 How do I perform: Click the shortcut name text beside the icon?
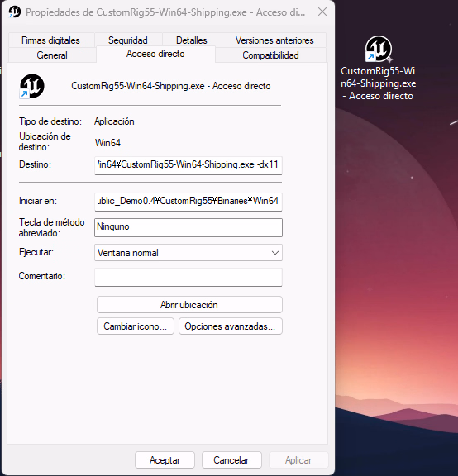[171, 86]
